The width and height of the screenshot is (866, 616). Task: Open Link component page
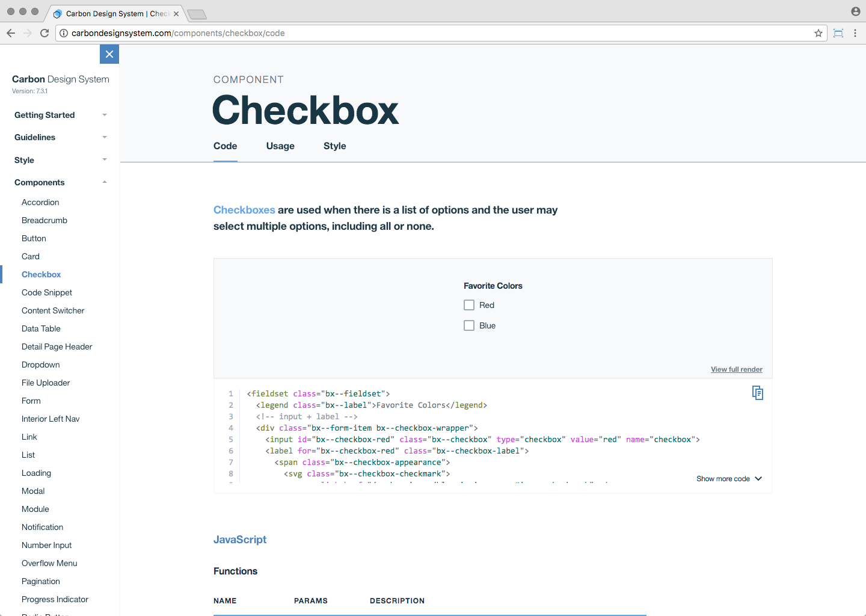[x=29, y=437]
